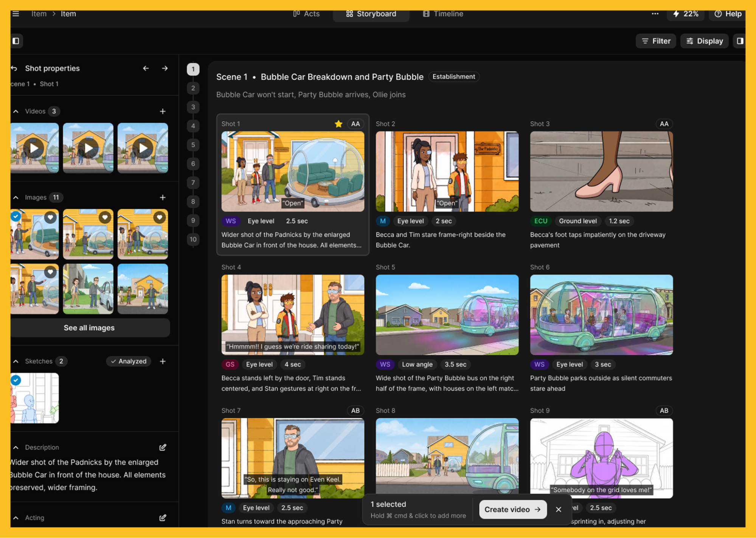Open the hamburger menu icon

click(16, 14)
